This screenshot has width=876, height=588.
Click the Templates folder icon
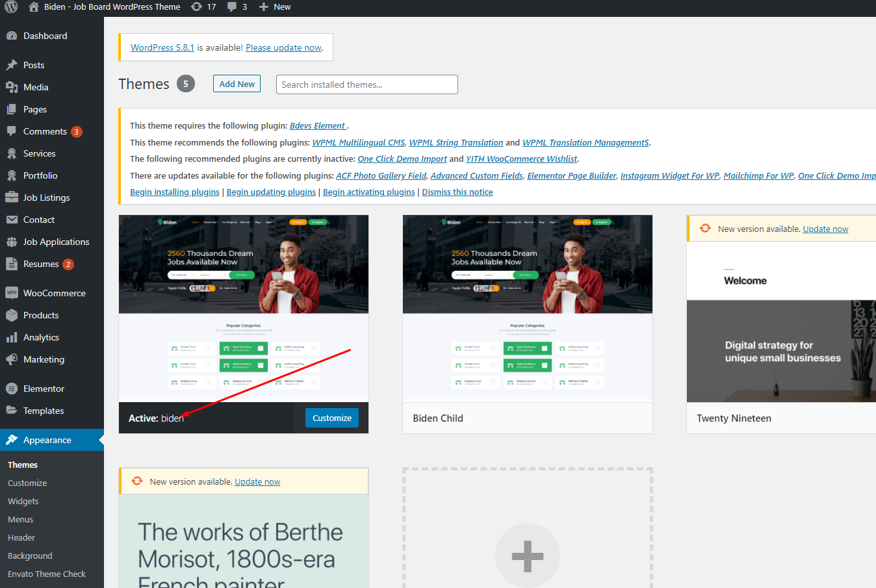(12, 411)
